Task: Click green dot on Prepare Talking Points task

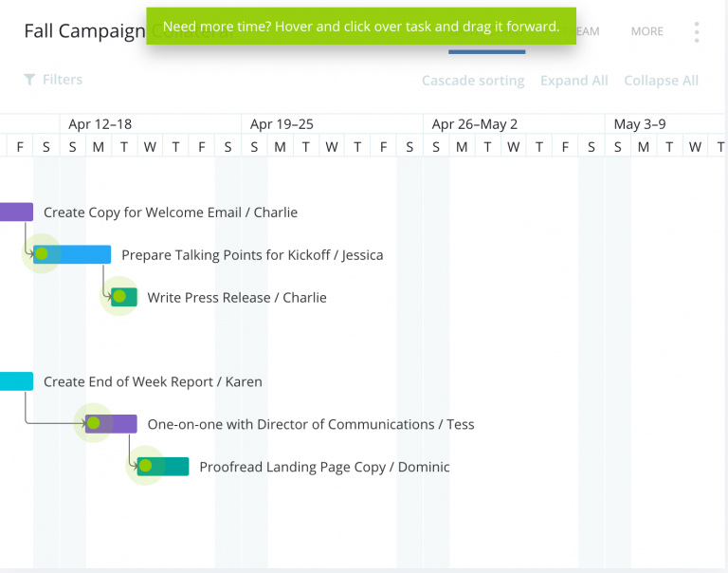Action: tap(42, 254)
